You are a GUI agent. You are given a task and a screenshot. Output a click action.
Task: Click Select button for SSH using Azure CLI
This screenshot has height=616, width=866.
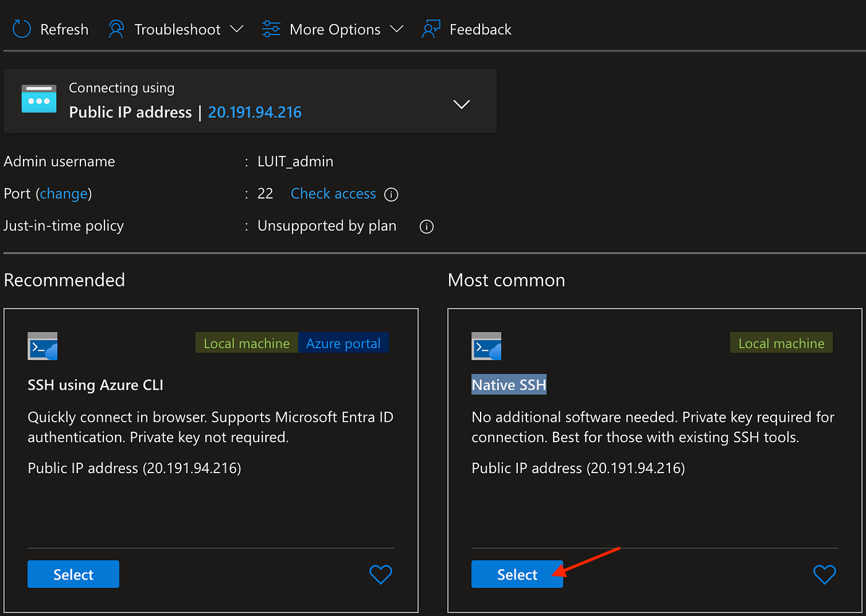click(x=74, y=575)
